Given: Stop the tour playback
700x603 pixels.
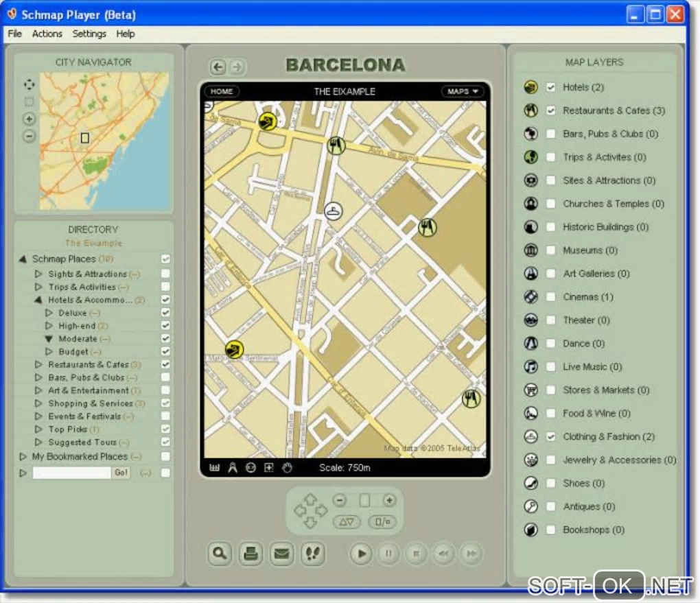Looking at the screenshot, I should [x=416, y=554].
